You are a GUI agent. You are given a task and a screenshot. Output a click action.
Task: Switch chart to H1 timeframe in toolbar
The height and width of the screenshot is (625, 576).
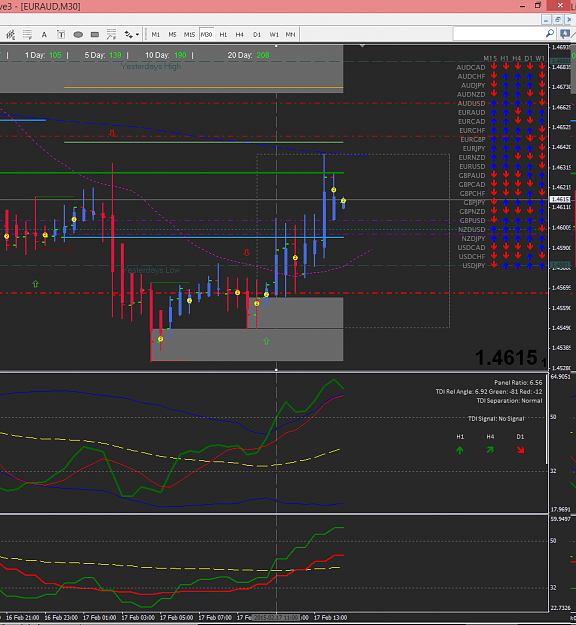223,35
